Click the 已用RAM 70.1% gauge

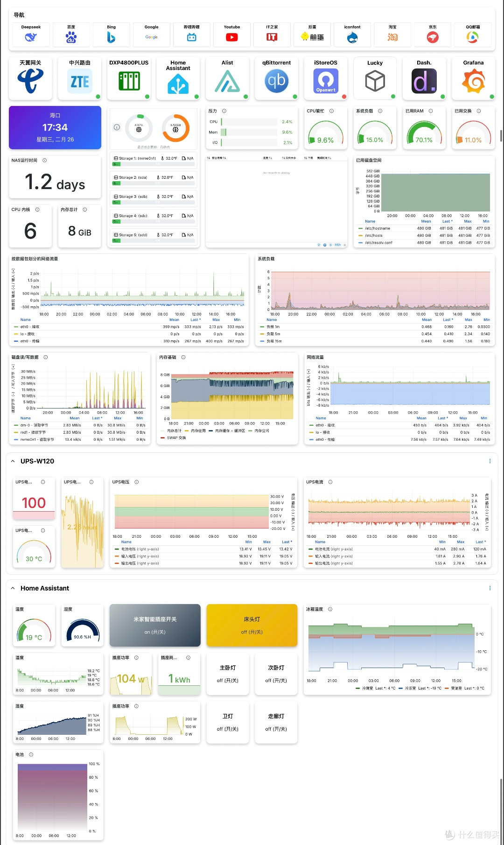(424, 132)
